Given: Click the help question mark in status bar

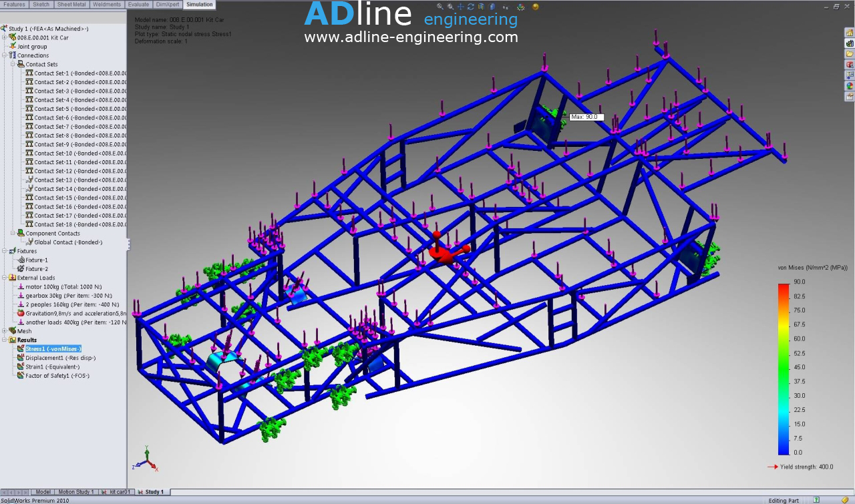Looking at the screenshot, I should pyautogui.click(x=816, y=500).
